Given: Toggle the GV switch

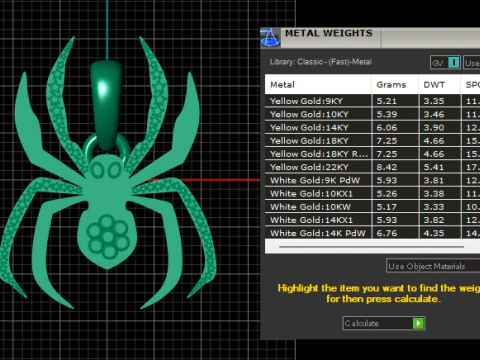Looking at the screenshot, I should pos(445,62).
